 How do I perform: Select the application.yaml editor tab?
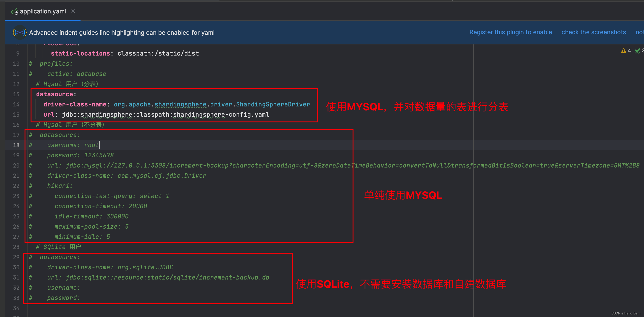click(43, 11)
